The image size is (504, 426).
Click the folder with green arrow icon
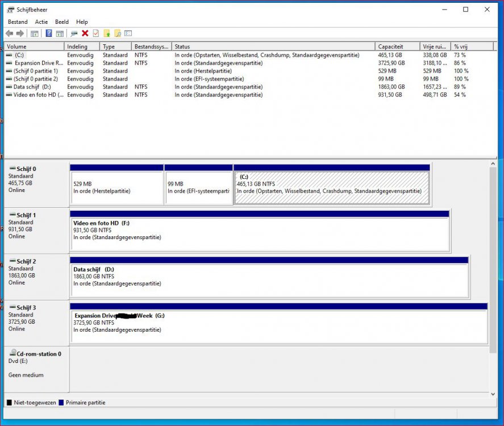click(107, 34)
